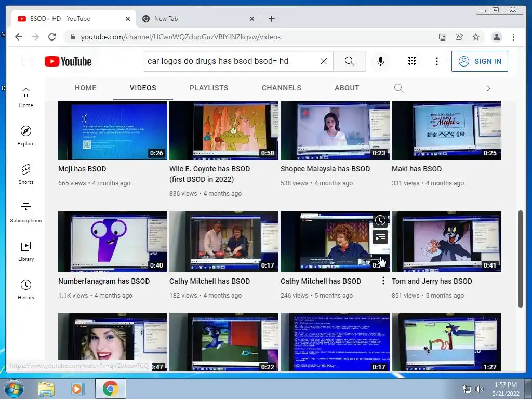Click the page vertical scrollbar
532x399 pixels.
tap(521, 259)
